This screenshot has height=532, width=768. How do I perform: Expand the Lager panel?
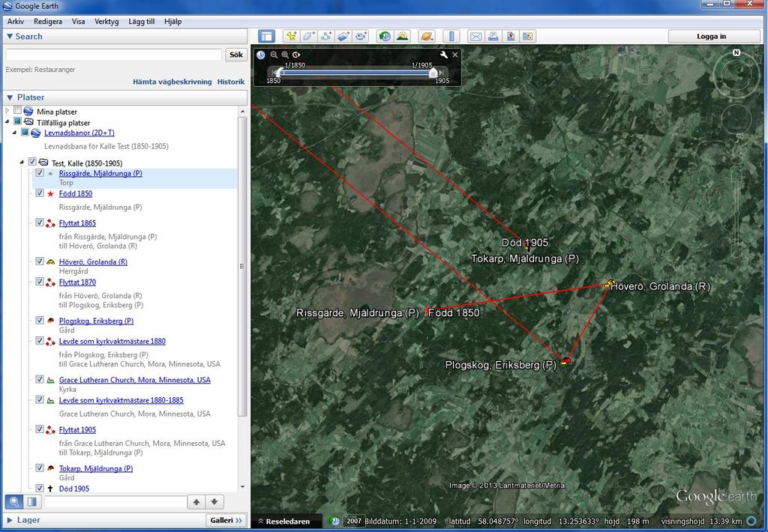(x=9, y=520)
